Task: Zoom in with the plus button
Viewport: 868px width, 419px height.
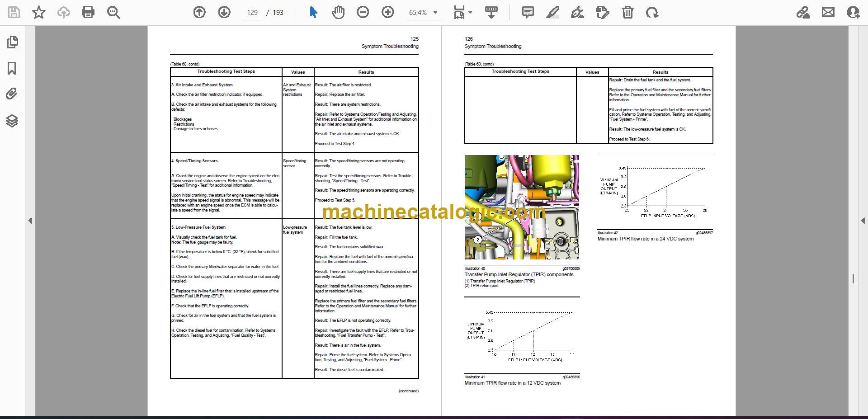Action: click(x=387, y=12)
